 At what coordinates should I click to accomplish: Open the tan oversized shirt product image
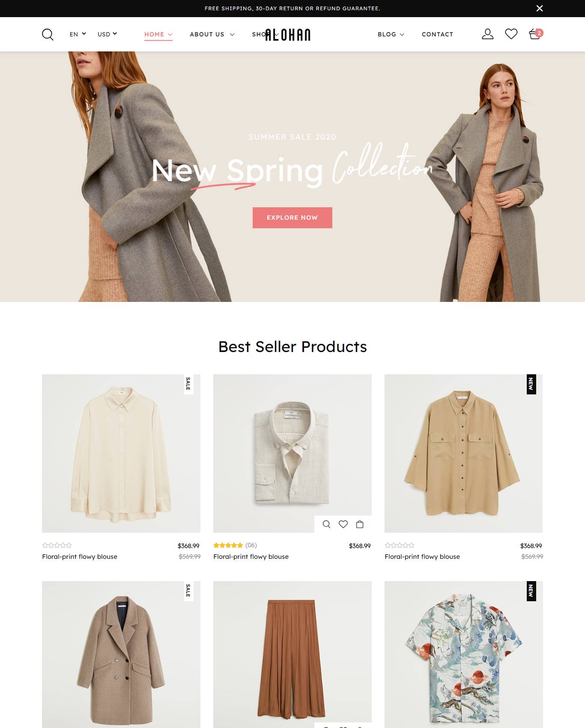463,454
